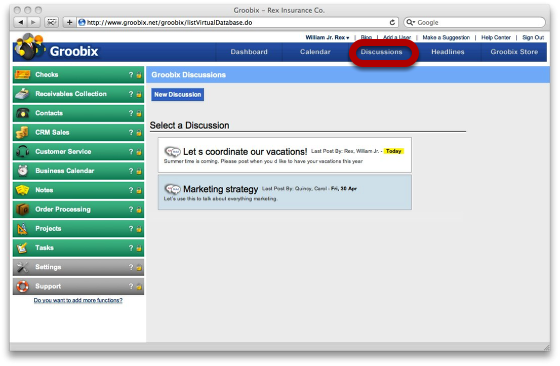
Task: Open the Projects ruler icon
Action: 22,229
